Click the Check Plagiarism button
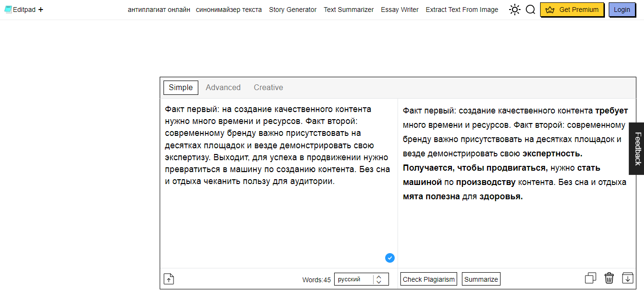Screen dimensions: 644x297 click(428, 279)
